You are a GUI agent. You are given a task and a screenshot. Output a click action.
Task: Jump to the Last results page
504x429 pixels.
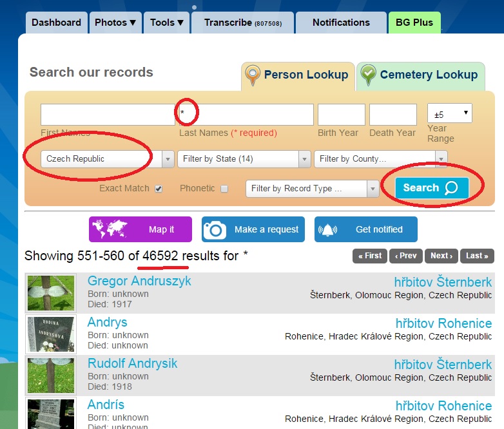[x=478, y=256]
